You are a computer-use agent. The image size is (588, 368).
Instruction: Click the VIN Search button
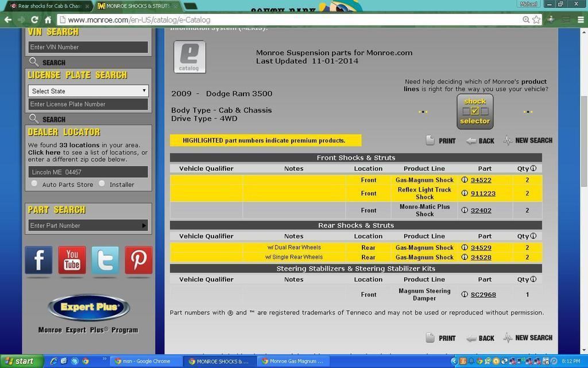point(47,62)
